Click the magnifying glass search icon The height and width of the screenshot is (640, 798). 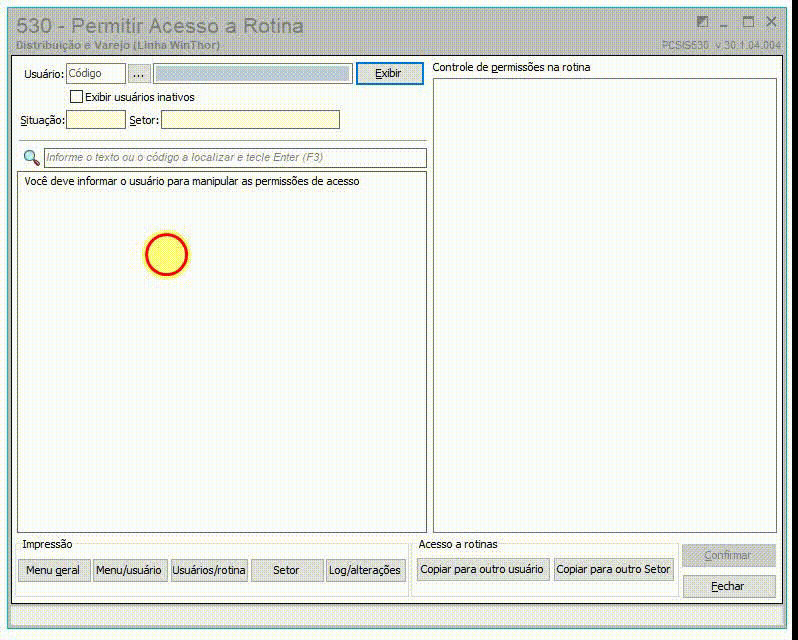(32, 158)
